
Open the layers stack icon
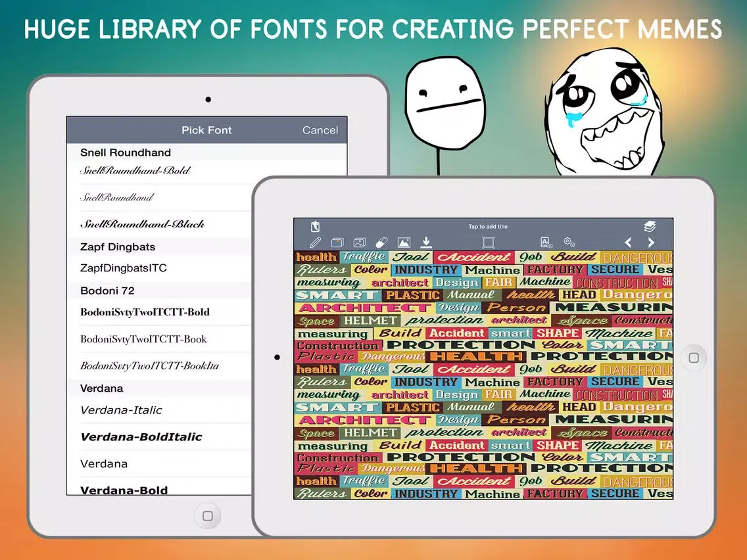click(x=650, y=226)
